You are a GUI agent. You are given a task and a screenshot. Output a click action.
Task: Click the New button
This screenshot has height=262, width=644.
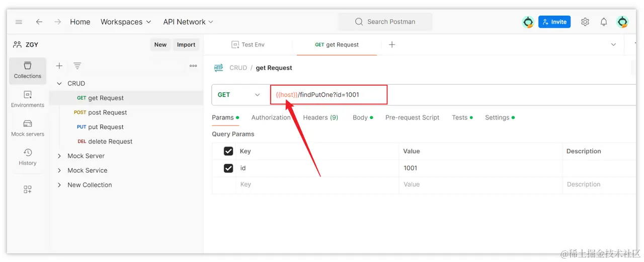coord(160,44)
